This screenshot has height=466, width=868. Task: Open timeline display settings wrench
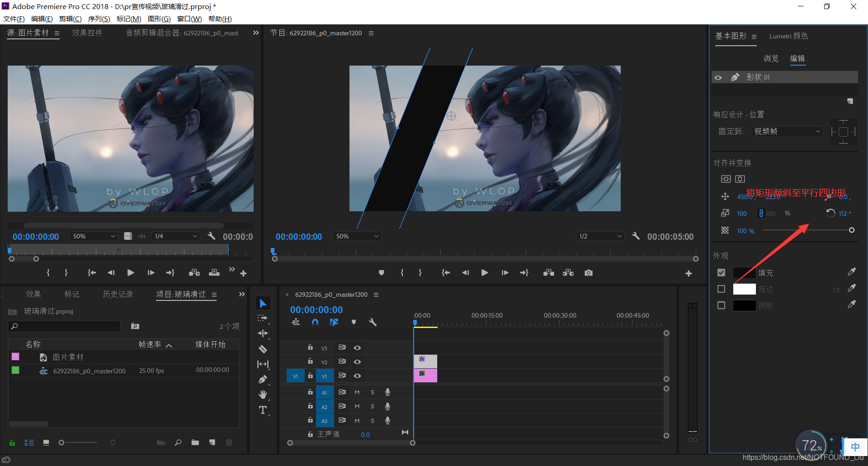pos(373,322)
